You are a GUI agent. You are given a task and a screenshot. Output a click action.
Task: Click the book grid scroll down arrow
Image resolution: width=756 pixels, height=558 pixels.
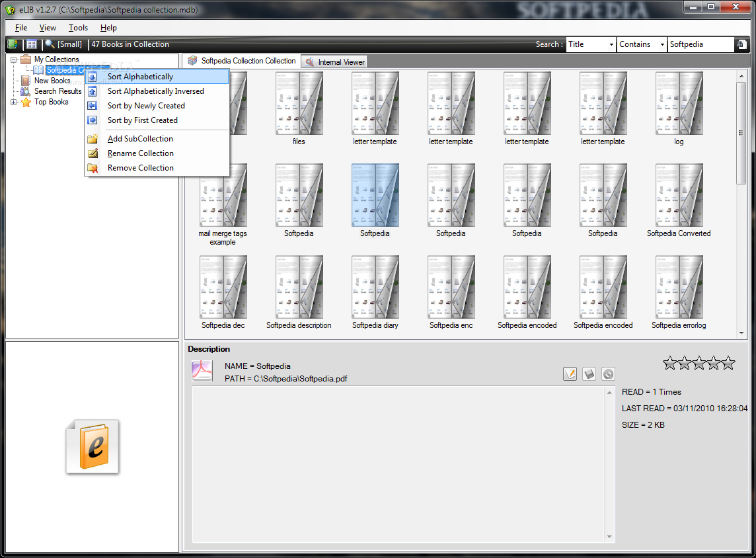741,333
